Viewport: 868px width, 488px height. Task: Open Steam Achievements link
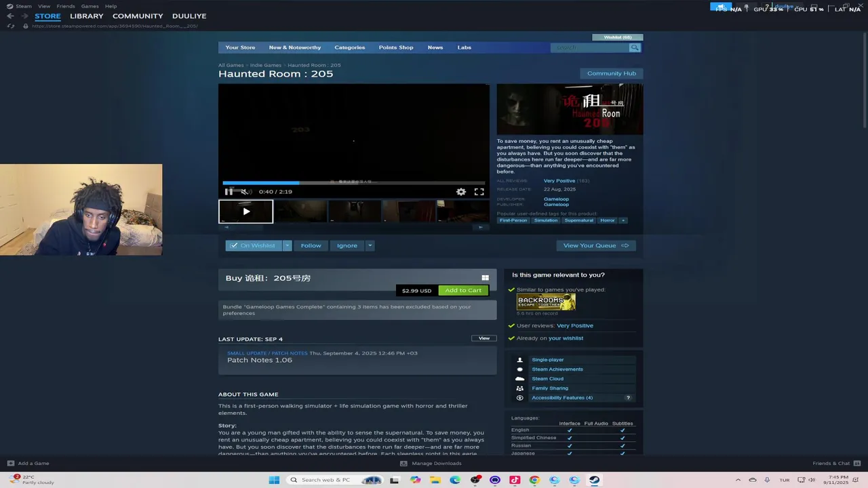click(557, 369)
